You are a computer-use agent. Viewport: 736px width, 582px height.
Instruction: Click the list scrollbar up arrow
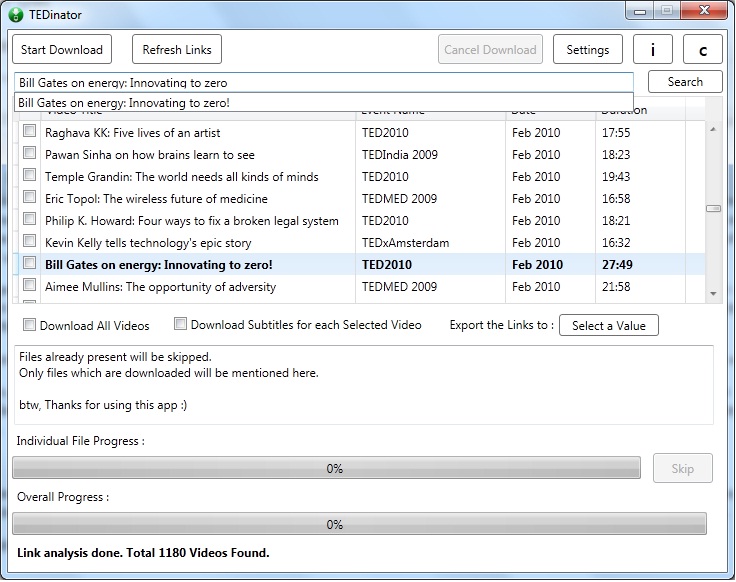click(x=713, y=129)
